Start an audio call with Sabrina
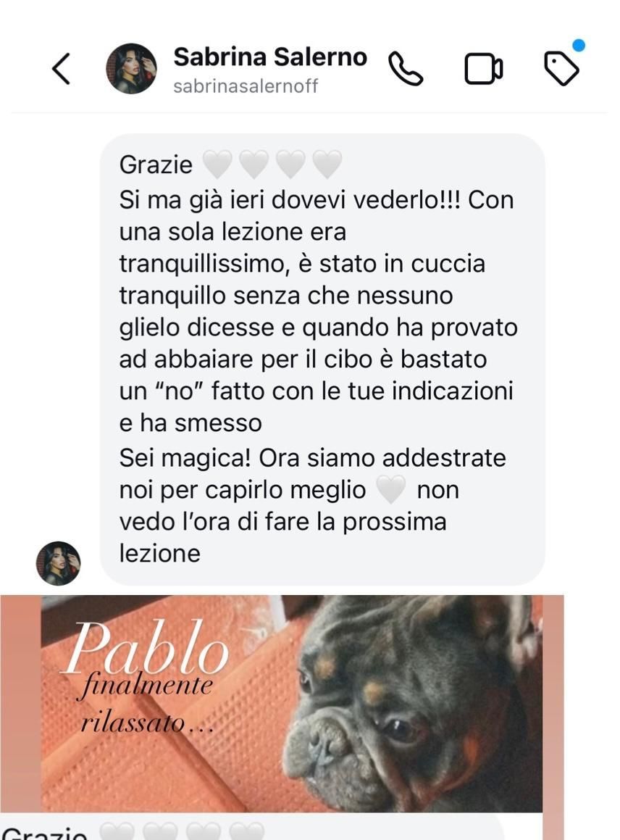This screenshot has width=620, height=840. 406,69
